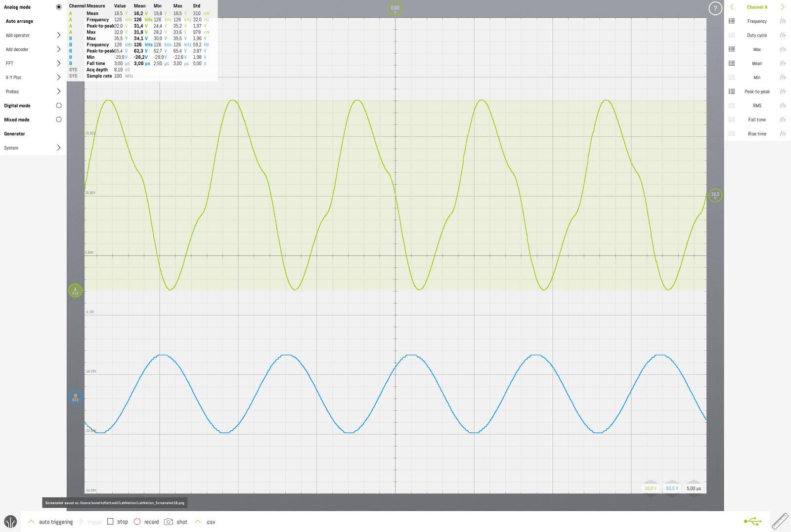The width and height of the screenshot is (791, 532).
Task: Toggle the Duty cycle measurement list icon
Action: [x=732, y=35]
